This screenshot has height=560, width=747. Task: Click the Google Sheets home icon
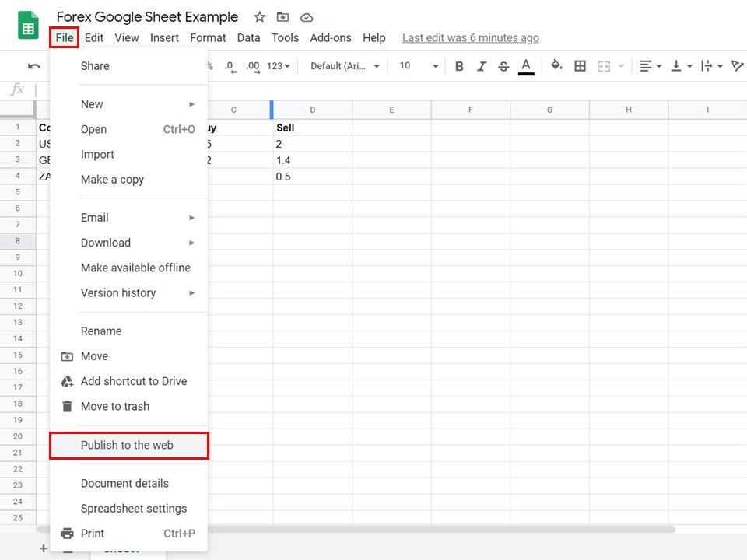tap(26, 26)
